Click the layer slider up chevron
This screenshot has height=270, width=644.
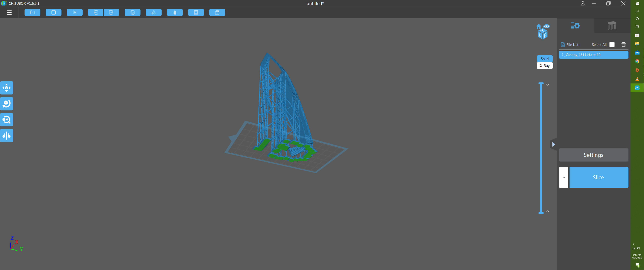tap(548, 211)
